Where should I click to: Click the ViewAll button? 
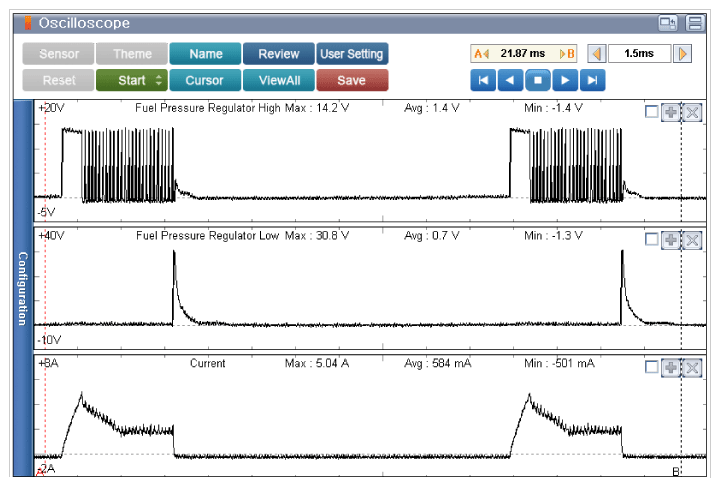[x=279, y=80]
